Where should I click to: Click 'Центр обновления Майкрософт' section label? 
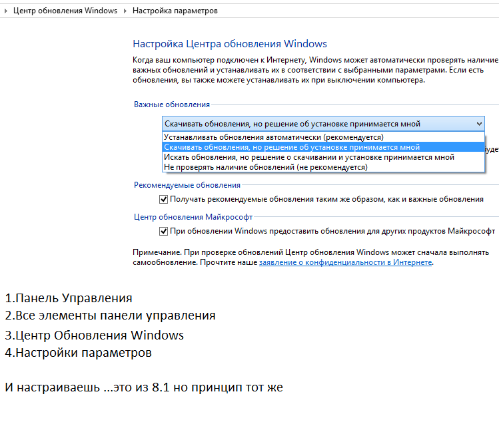(193, 217)
